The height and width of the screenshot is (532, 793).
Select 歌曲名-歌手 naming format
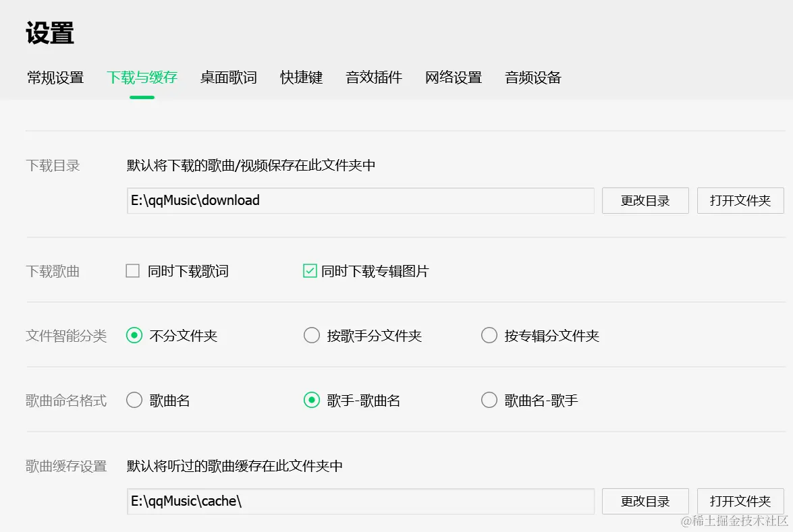tap(489, 401)
